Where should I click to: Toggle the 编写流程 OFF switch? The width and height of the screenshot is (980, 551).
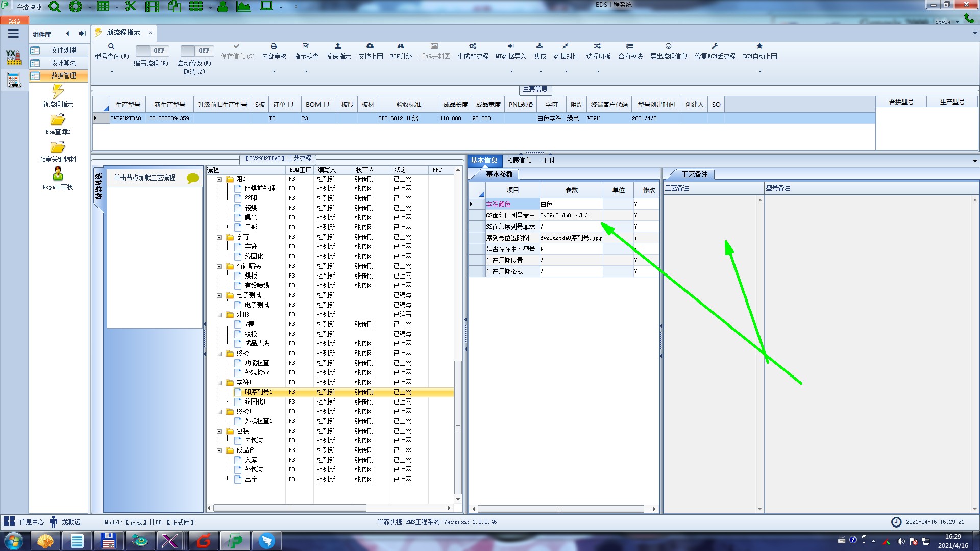[x=151, y=51]
